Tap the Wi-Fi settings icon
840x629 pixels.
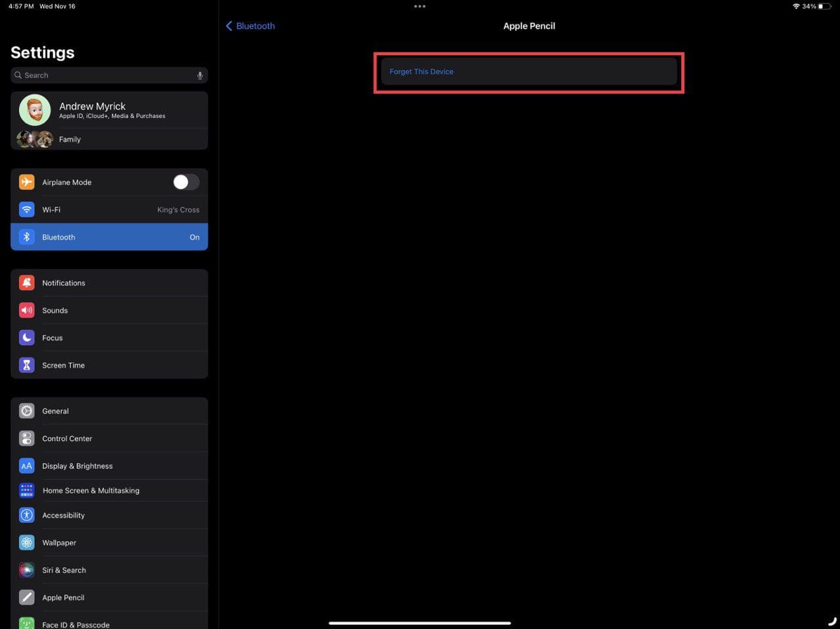[26, 209]
